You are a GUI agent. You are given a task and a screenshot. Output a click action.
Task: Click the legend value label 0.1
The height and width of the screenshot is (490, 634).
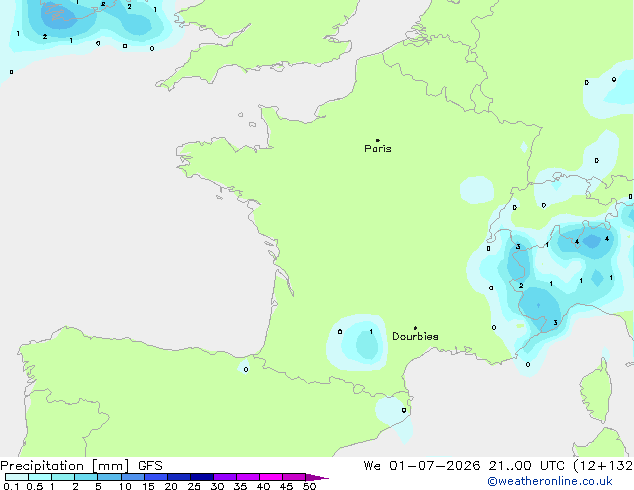[11, 486]
